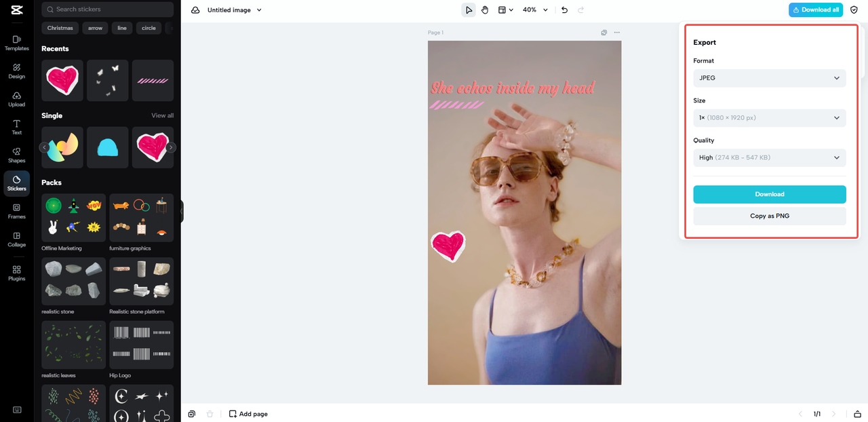
Task: Open the Shapes panel
Action: [16, 155]
